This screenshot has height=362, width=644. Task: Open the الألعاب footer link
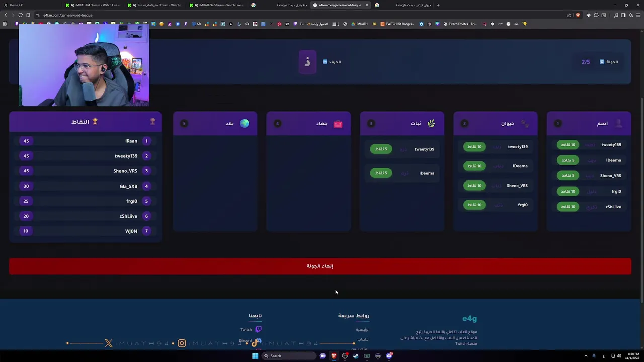tap(363, 339)
